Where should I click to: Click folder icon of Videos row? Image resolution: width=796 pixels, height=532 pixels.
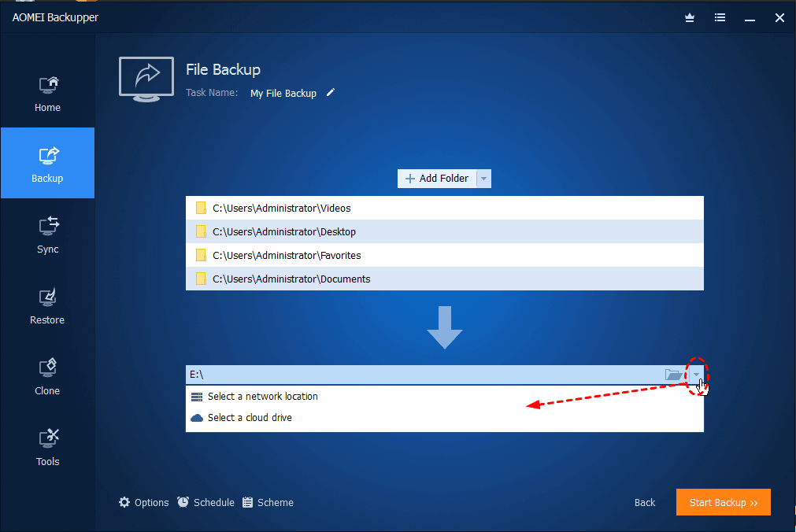point(201,208)
